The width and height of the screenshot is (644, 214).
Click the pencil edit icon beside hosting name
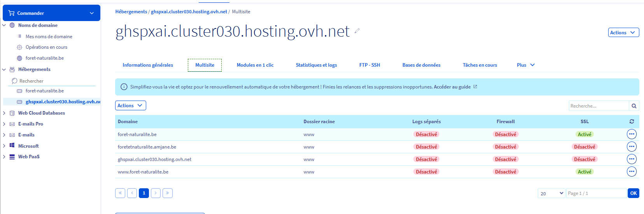click(x=357, y=31)
